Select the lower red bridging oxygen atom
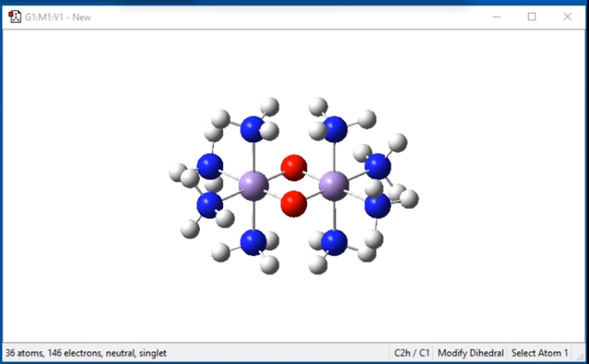589x364 pixels. [x=294, y=204]
